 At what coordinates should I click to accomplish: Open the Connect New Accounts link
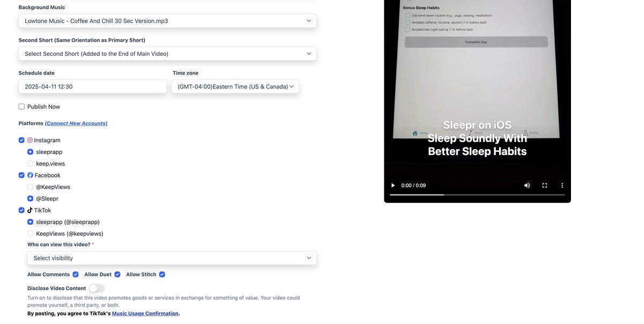click(76, 123)
